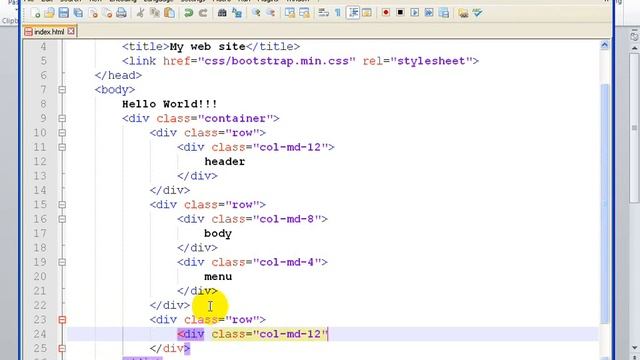Create a new file with the New icon
This screenshot has height=360, width=640.
point(36,13)
